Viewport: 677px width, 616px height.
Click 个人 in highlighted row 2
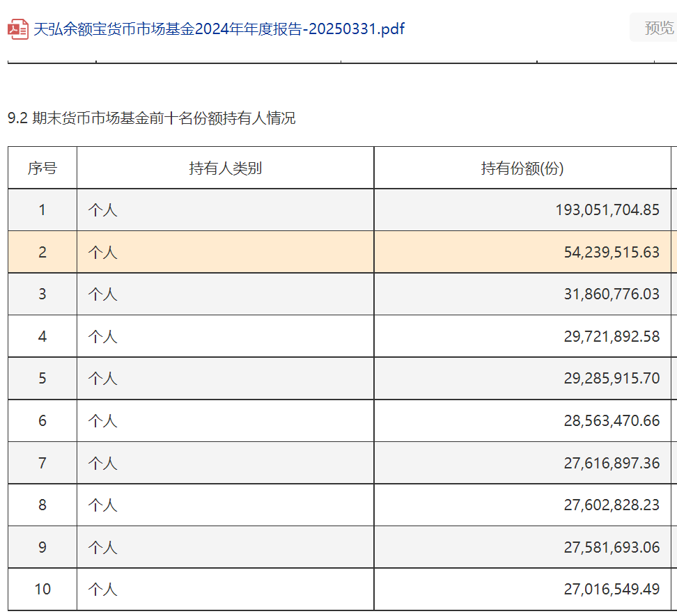[103, 253]
